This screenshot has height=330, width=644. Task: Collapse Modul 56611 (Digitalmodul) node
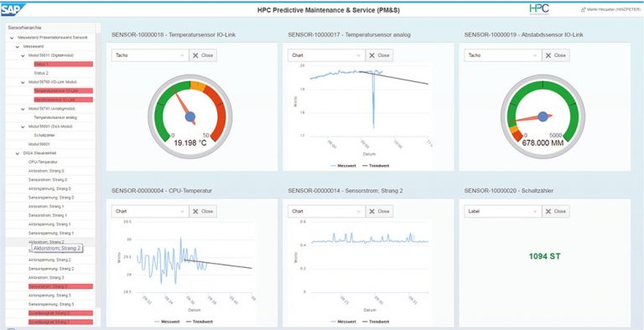(23, 55)
